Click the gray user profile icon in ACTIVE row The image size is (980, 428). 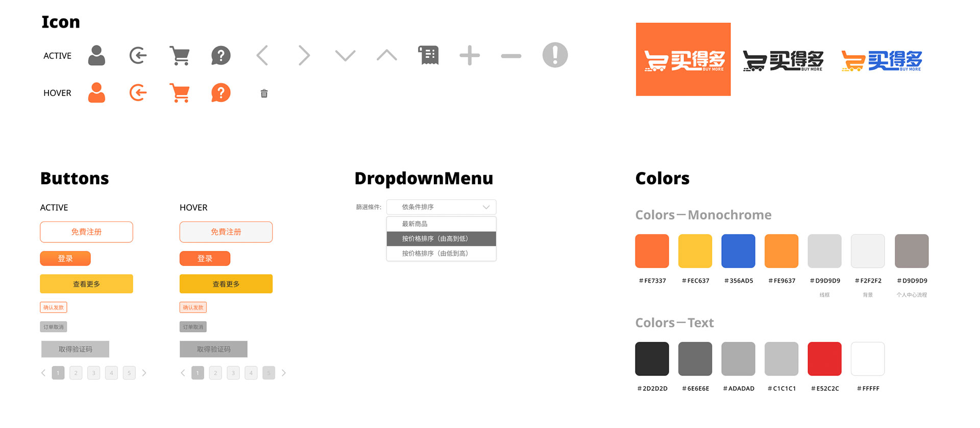[x=96, y=55]
